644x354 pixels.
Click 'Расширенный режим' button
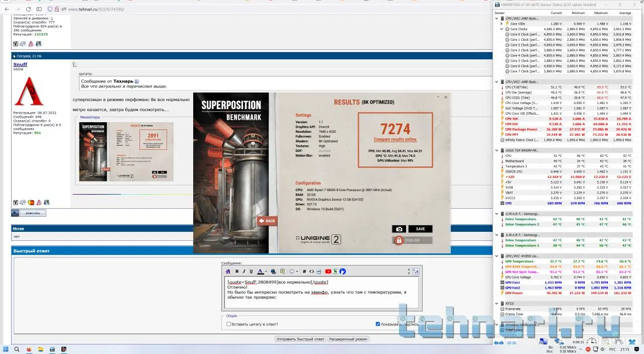(348, 339)
